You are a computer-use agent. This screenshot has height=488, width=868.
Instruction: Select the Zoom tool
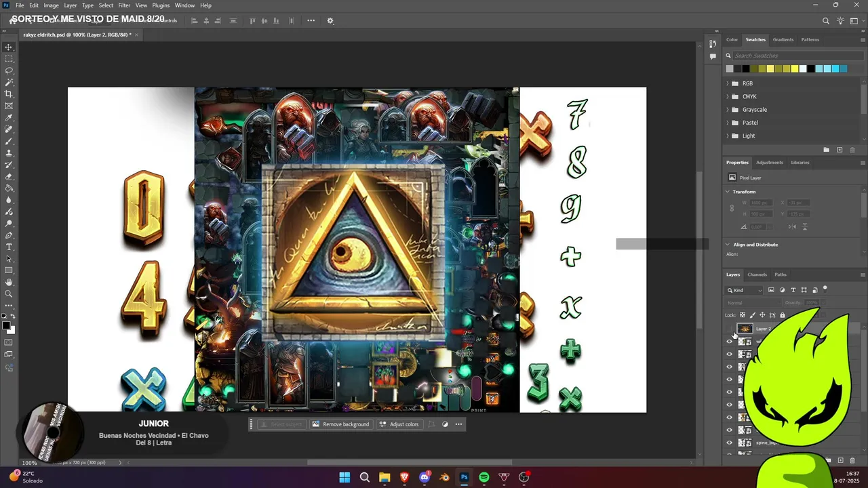[9, 293]
